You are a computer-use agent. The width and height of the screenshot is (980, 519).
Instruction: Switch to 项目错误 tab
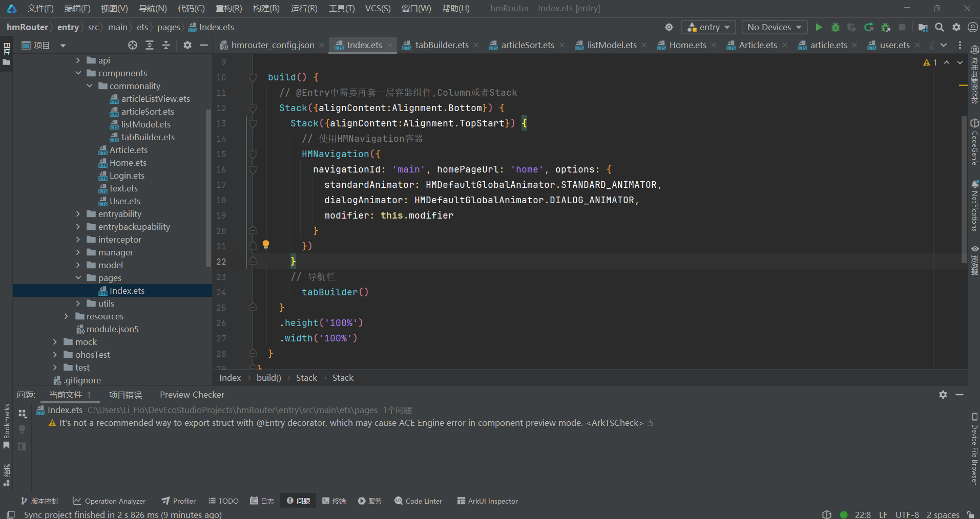126,395
